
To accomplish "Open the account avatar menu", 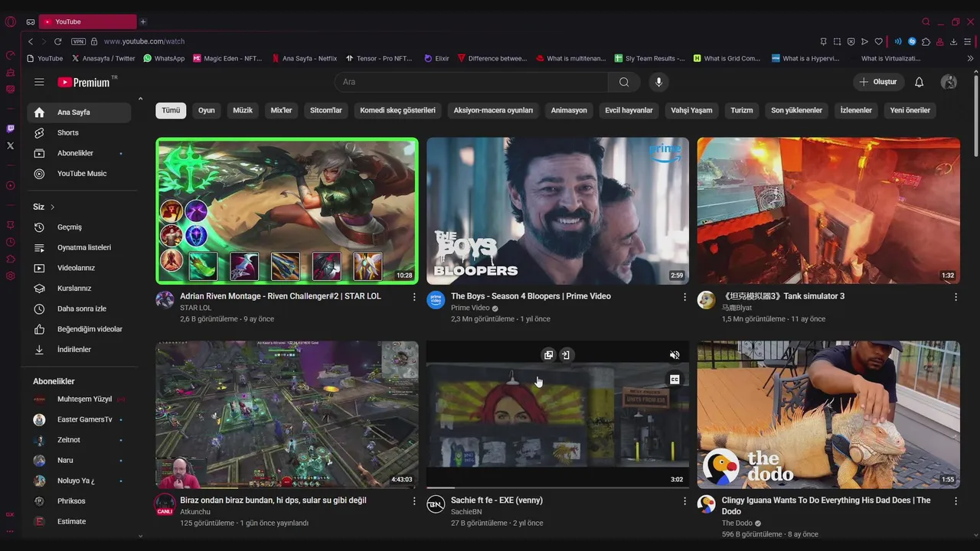I will 949,82.
